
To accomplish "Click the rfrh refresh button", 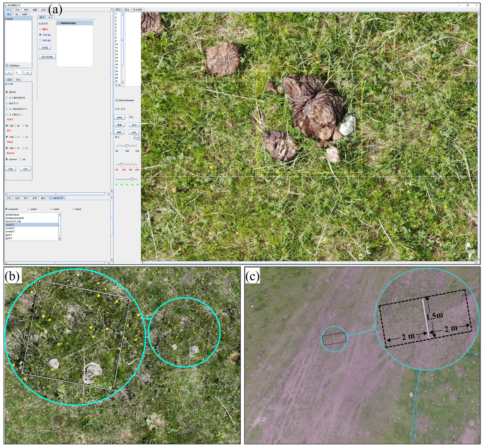I will [x=134, y=132].
